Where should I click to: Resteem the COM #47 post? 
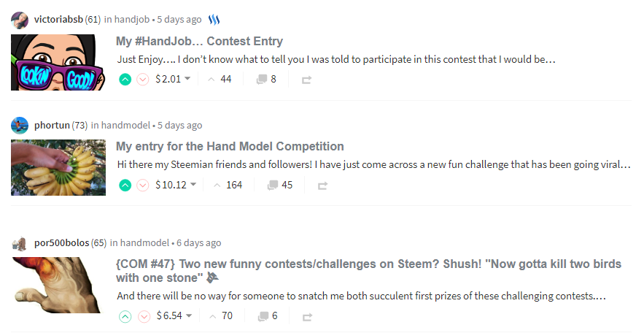[x=307, y=317]
